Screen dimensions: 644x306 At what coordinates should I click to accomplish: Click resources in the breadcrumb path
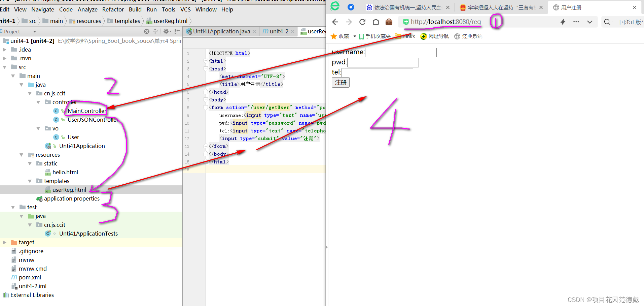(x=88, y=21)
